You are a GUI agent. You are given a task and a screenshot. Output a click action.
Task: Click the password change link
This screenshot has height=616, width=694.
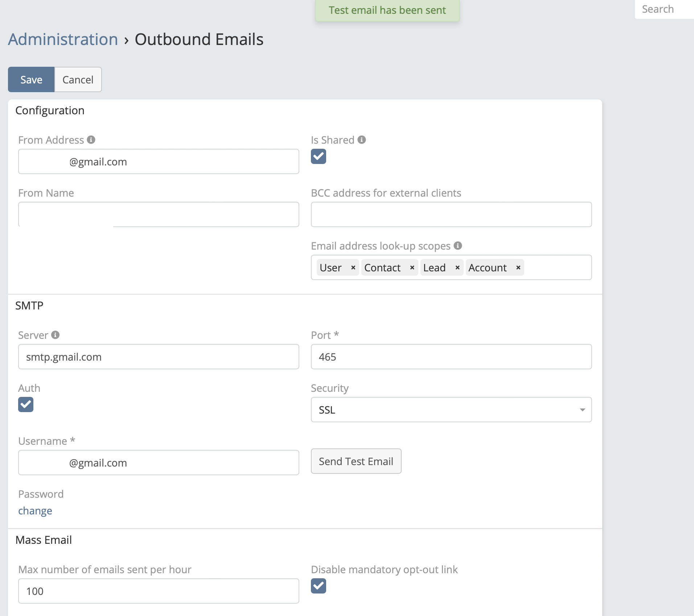[35, 511]
